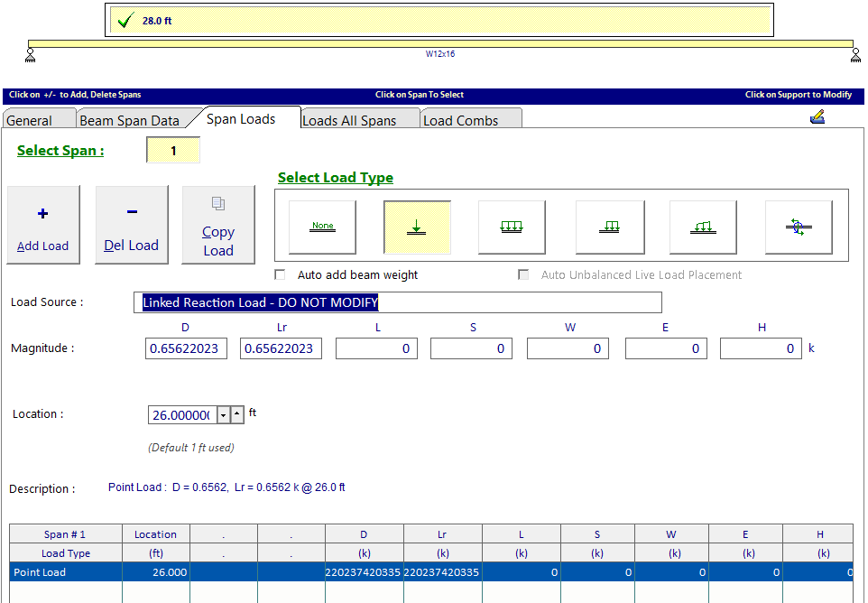868x603 pixels.
Task: Select the 28.0 ft span bar
Action: point(439,21)
